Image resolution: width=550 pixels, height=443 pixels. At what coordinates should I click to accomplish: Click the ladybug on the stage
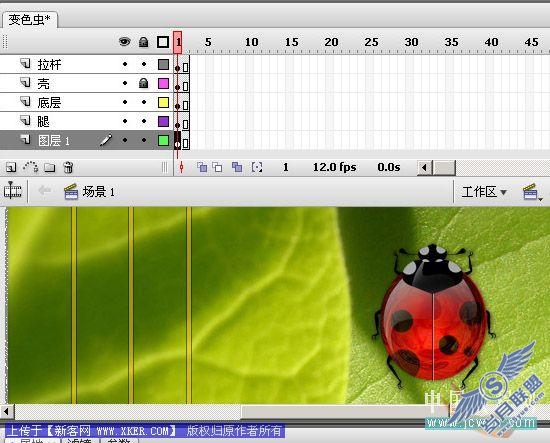[434, 316]
